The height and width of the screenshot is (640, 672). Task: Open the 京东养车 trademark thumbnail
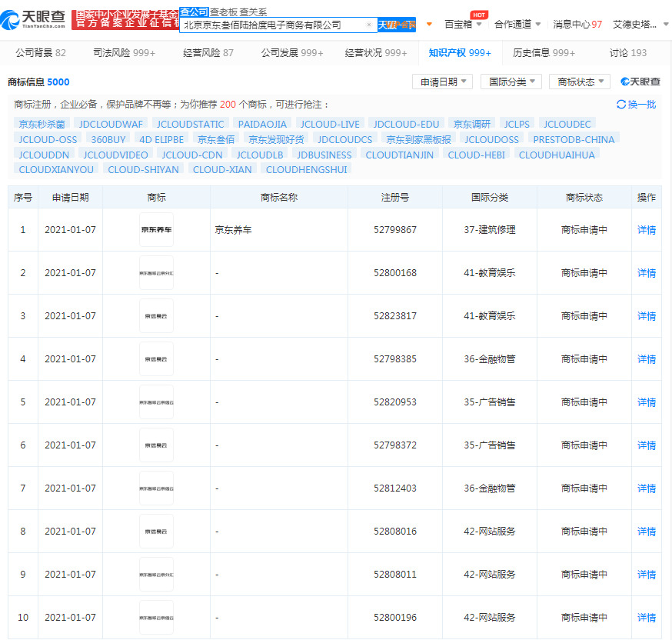[156, 230]
